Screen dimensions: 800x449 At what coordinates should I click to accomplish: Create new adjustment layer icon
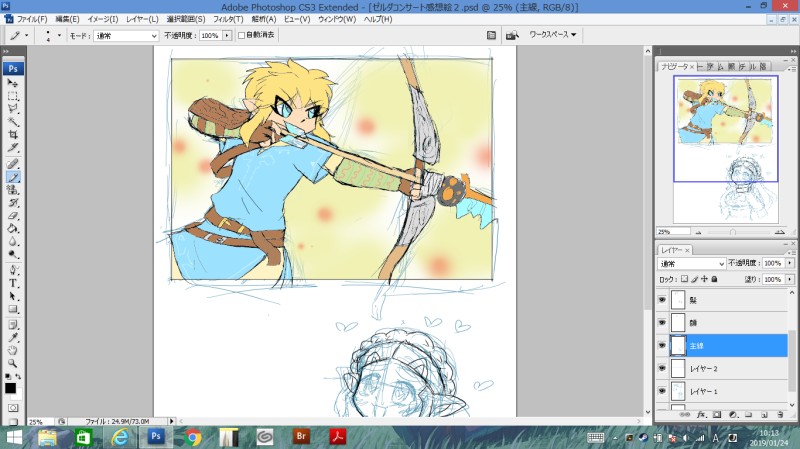733,415
